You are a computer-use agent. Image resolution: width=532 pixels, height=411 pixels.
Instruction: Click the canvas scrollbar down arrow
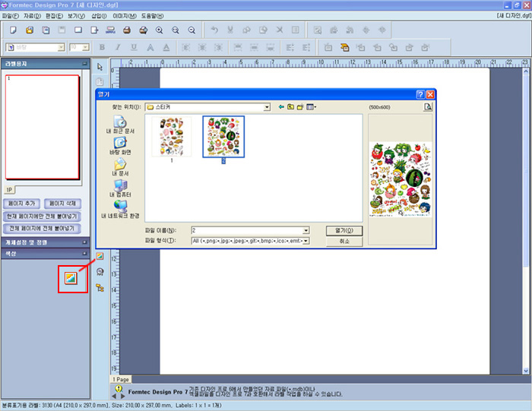click(526, 371)
